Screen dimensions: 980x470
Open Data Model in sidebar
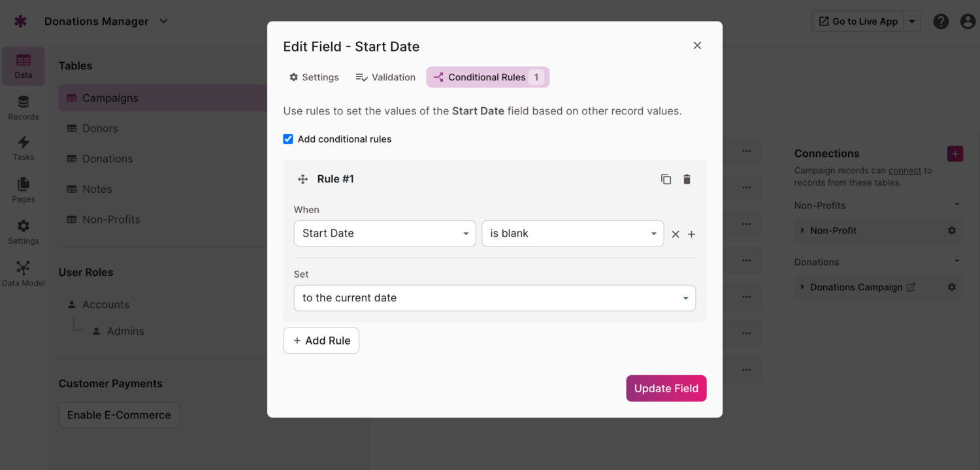pos(24,274)
